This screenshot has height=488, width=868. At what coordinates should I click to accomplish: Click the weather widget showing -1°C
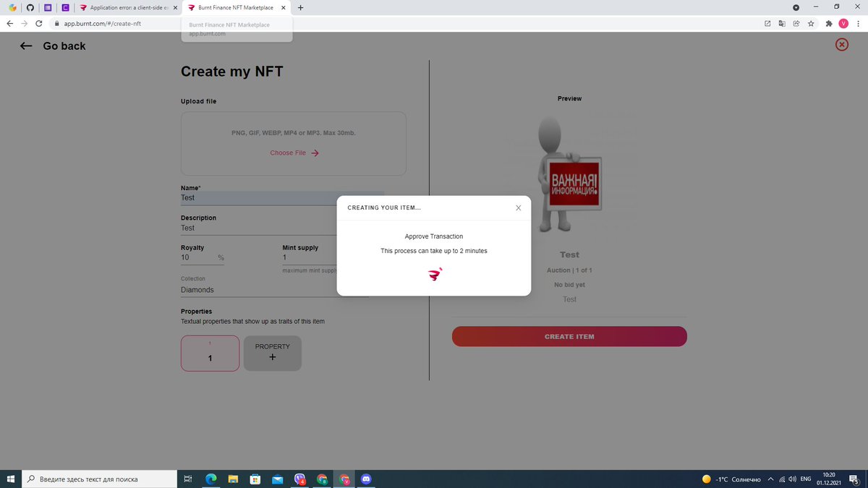click(731, 479)
